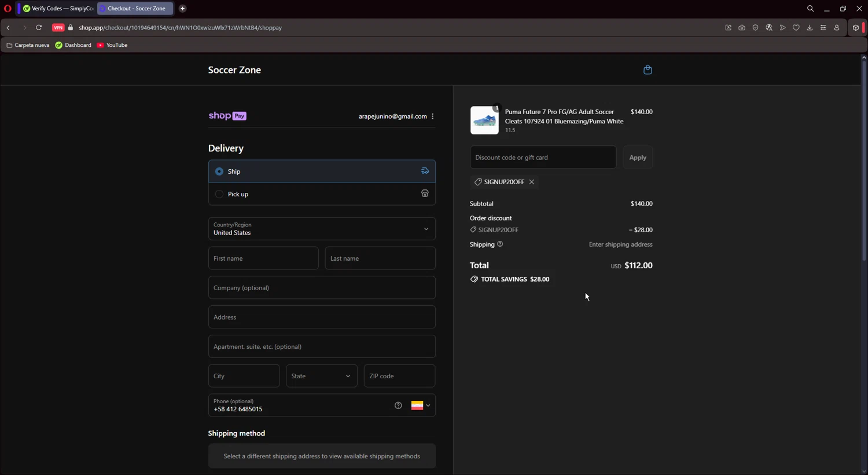
Task: Open the Country/Region dropdown
Action: point(322,229)
